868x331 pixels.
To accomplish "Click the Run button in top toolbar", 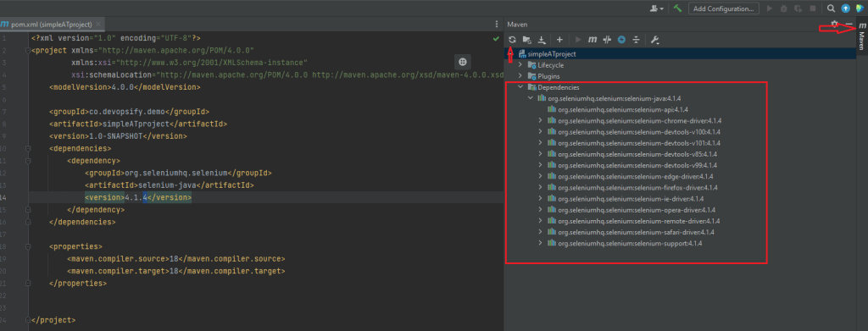I will point(770,8).
